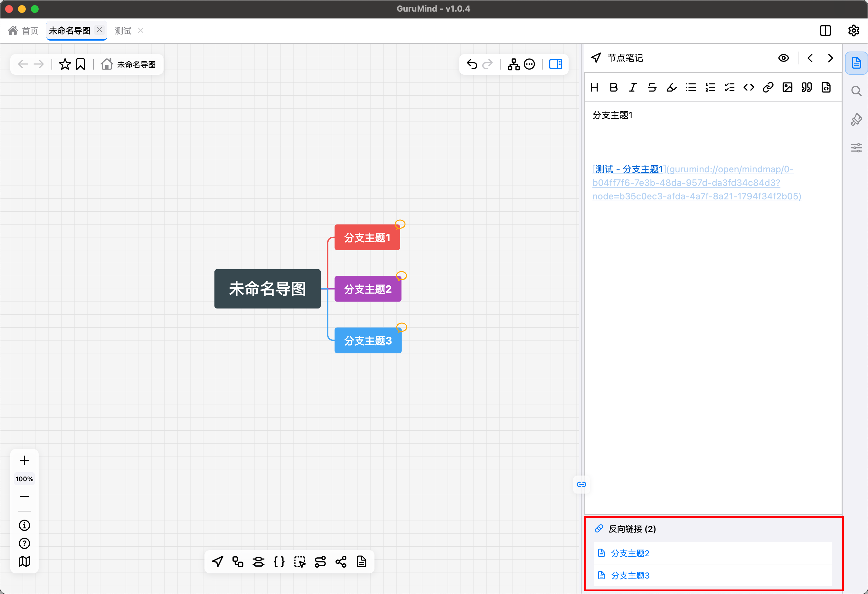
Task: Switch to the 测试 tab
Action: click(123, 31)
